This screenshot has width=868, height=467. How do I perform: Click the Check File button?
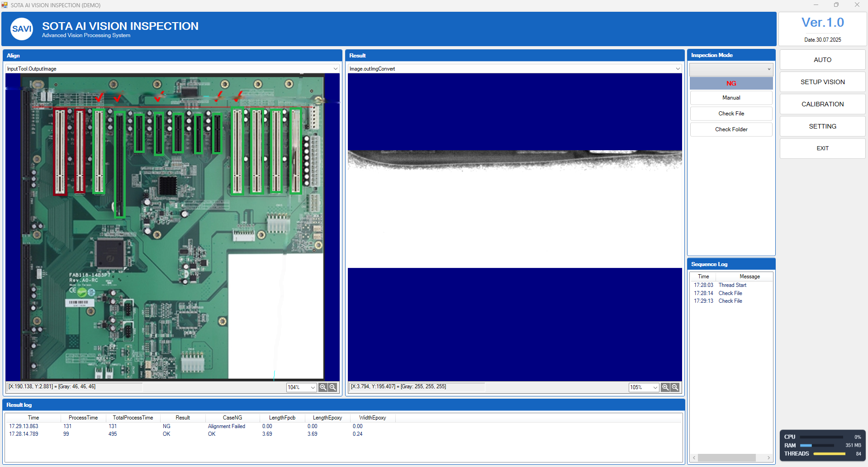(731, 114)
